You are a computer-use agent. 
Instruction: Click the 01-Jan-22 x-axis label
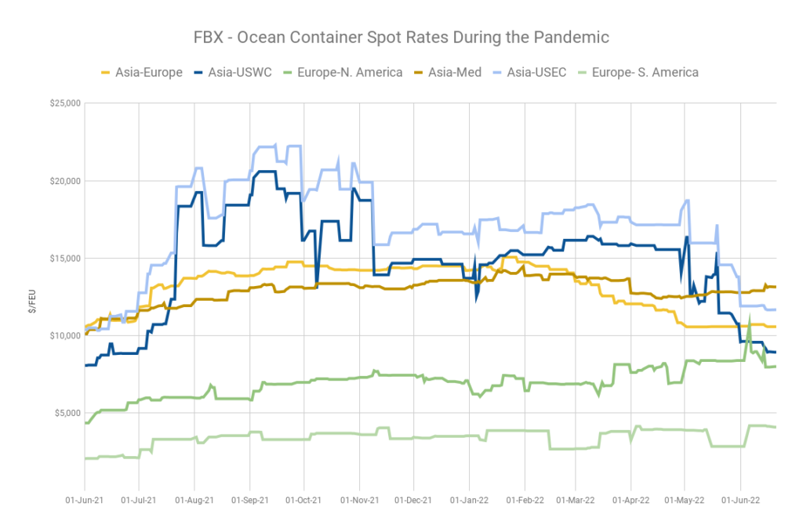[x=469, y=501]
